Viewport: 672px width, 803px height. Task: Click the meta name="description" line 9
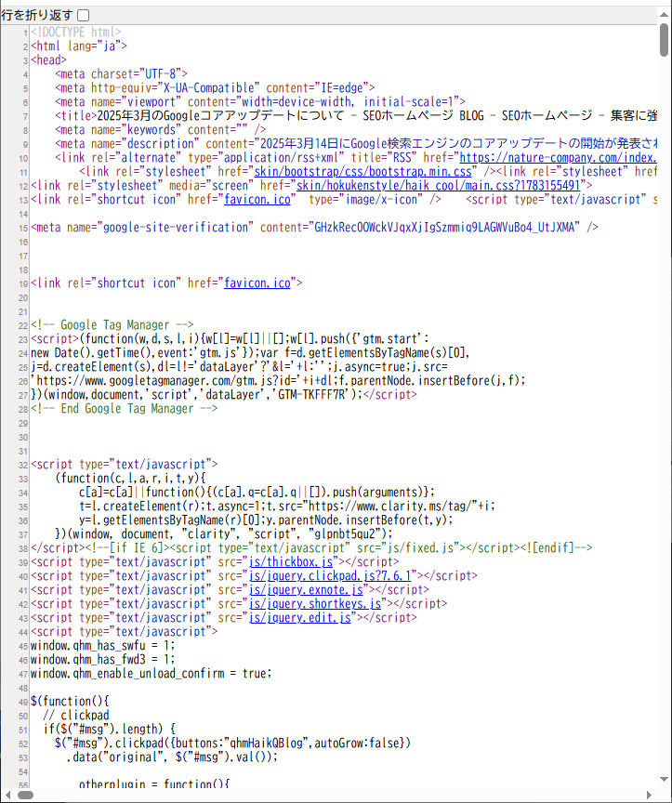pyautogui.click(x=356, y=143)
